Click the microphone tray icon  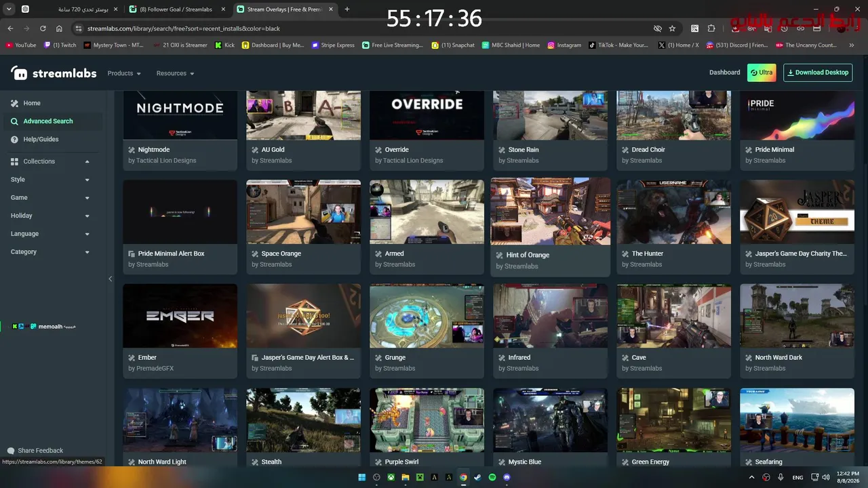coord(781,477)
